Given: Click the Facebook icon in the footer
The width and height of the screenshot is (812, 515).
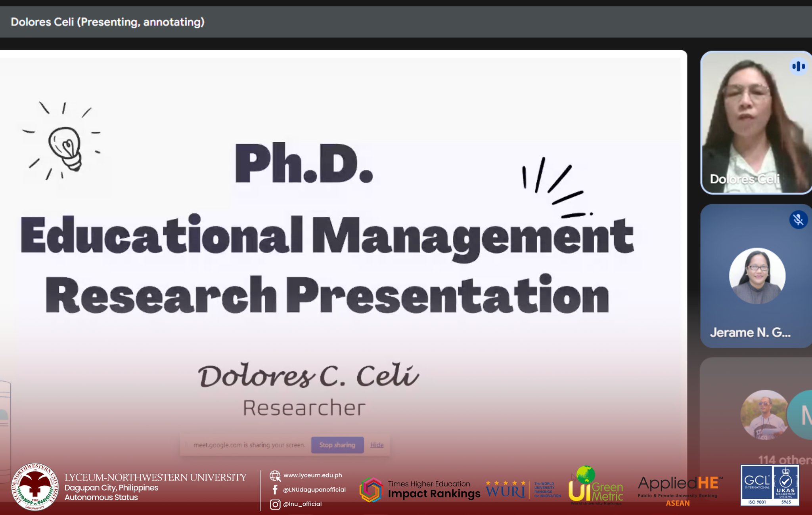Looking at the screenshot, I should (x=275, y=490).
